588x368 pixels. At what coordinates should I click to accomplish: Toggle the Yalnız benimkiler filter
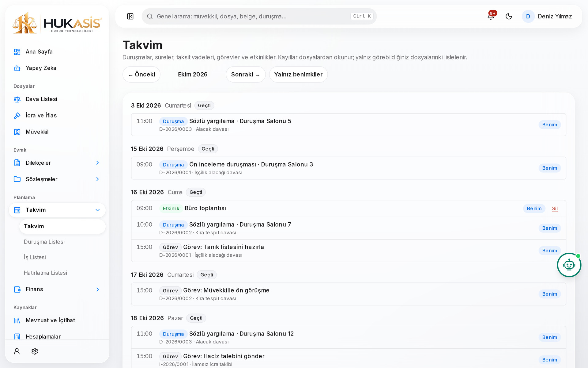(298, 75)
